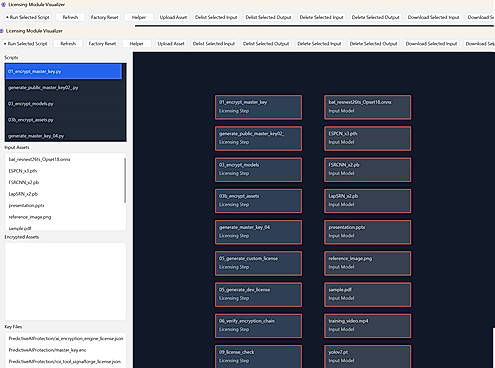This screenshot has height=368, width=495.
Task: Click the Input Assets list vertical scrollbar
Action: tap(125, 180)
